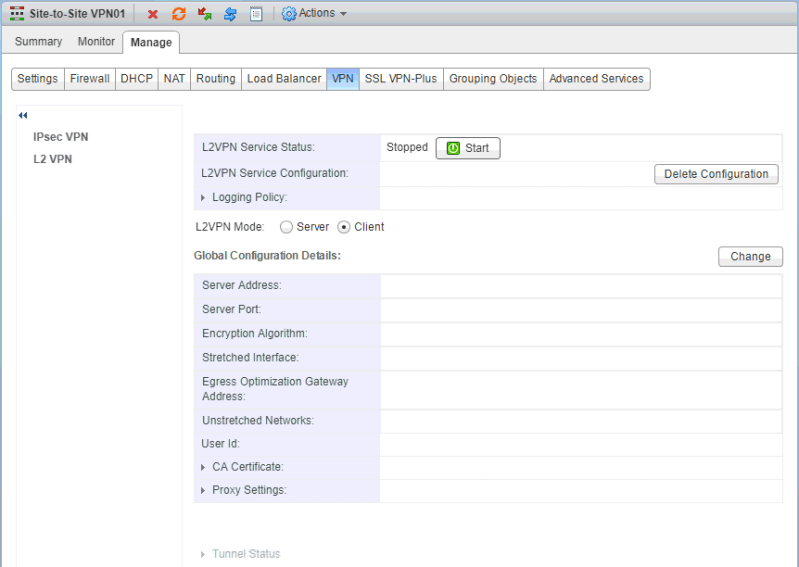
Task: Click the Site-to-Site VPN01 edge icon
Action: (x=17, y=14)
